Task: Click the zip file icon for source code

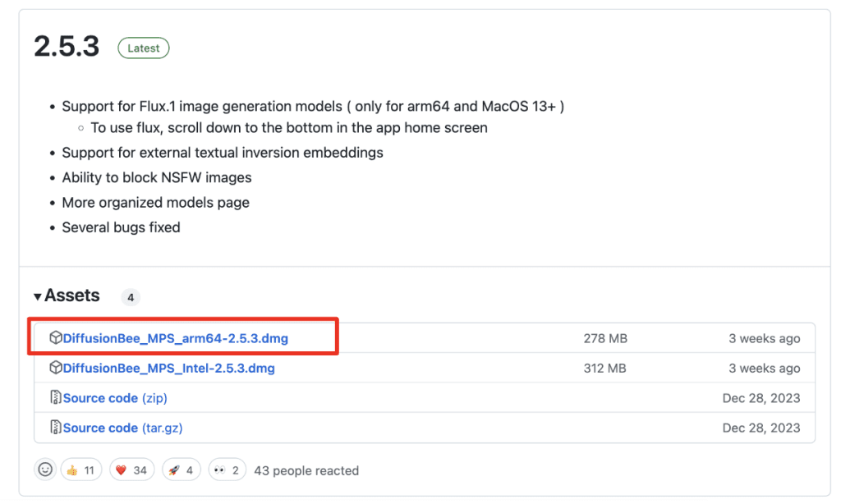Action: click(55, 397)
